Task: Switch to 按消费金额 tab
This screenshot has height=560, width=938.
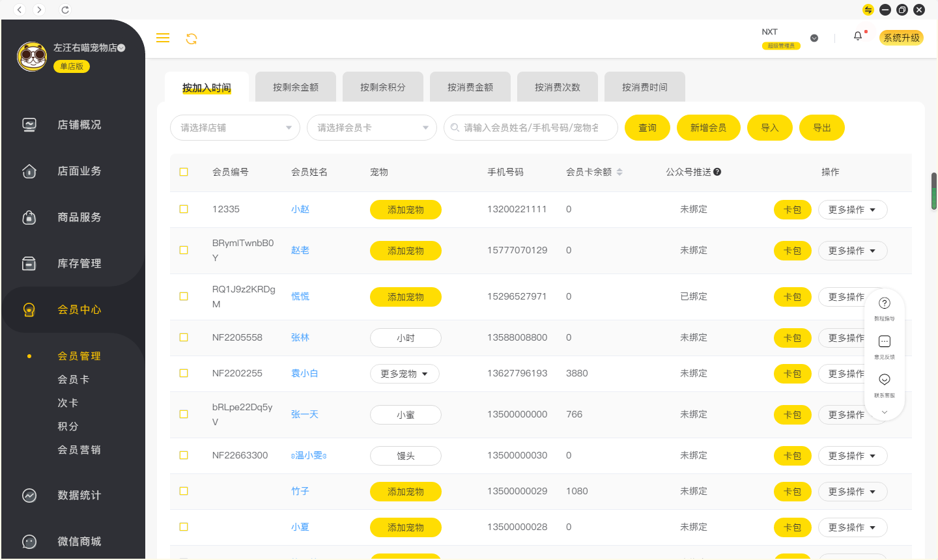Action: tap(470, 87)
